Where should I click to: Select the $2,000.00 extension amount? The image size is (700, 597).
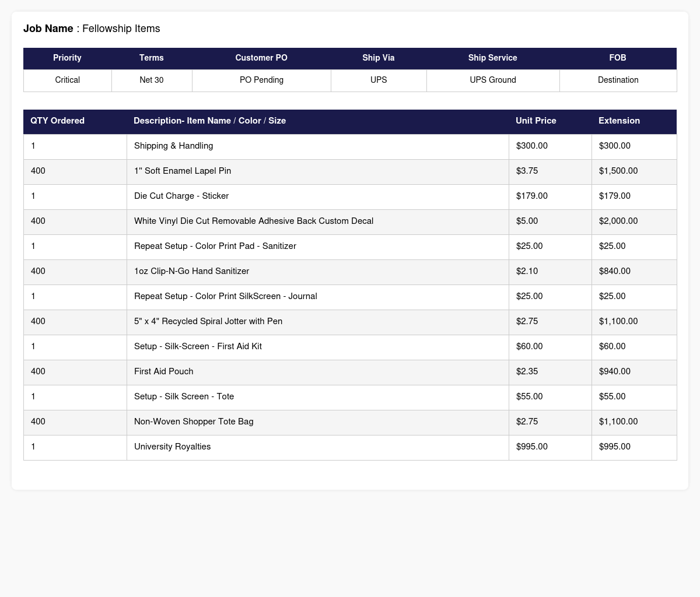[x=618, y=221]
